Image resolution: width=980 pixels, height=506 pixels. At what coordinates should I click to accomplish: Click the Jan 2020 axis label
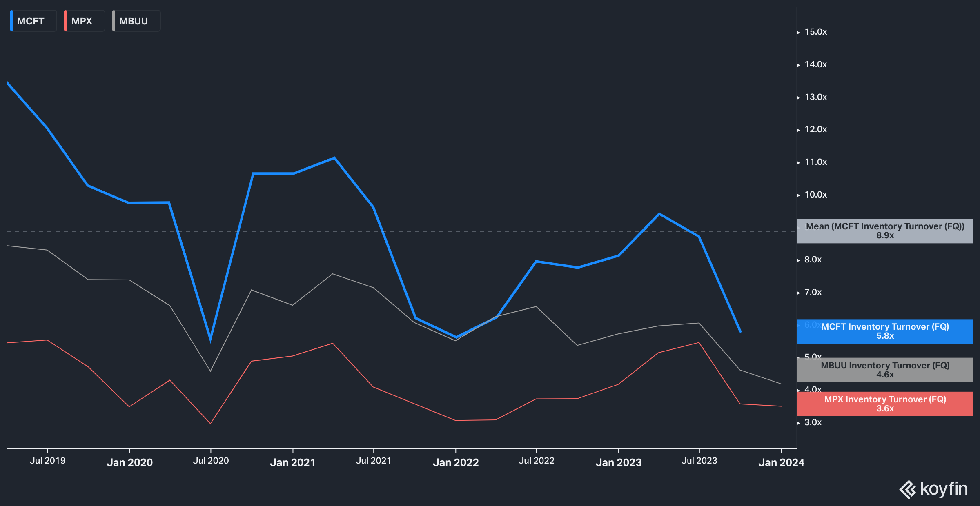tap(129, 462)
